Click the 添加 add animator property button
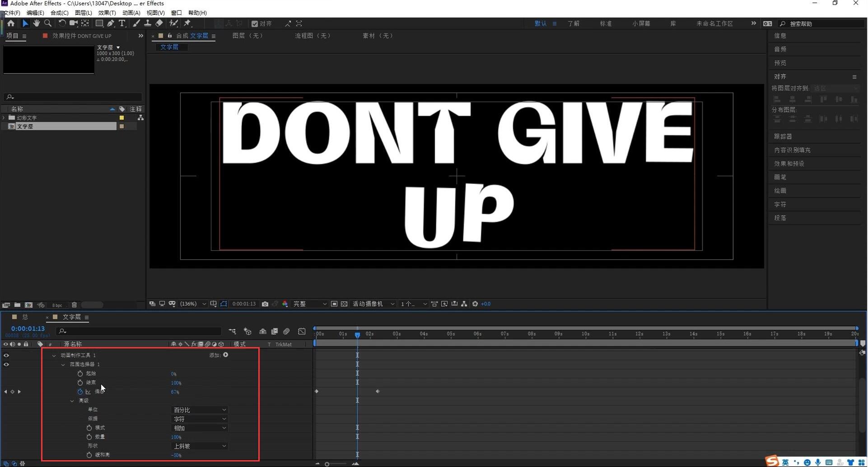This screenshot has height=467, width=868. (x=225, y=355)
